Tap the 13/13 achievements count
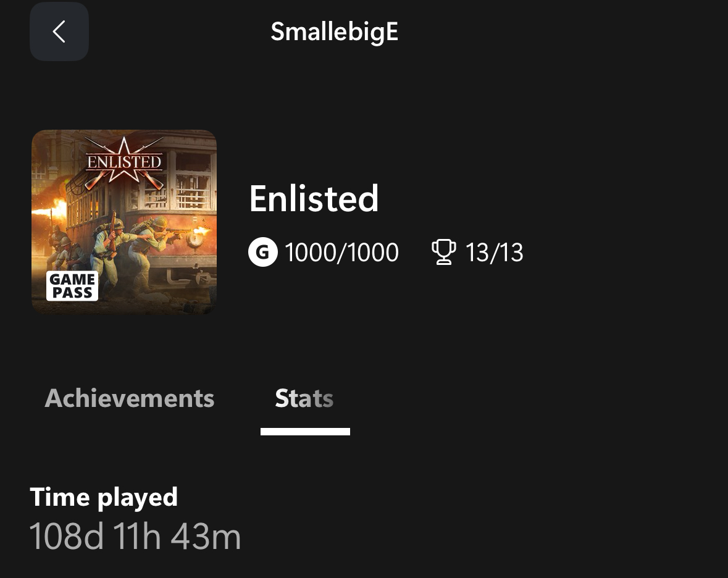Screen dimensions: 728x578 [494, 253]
